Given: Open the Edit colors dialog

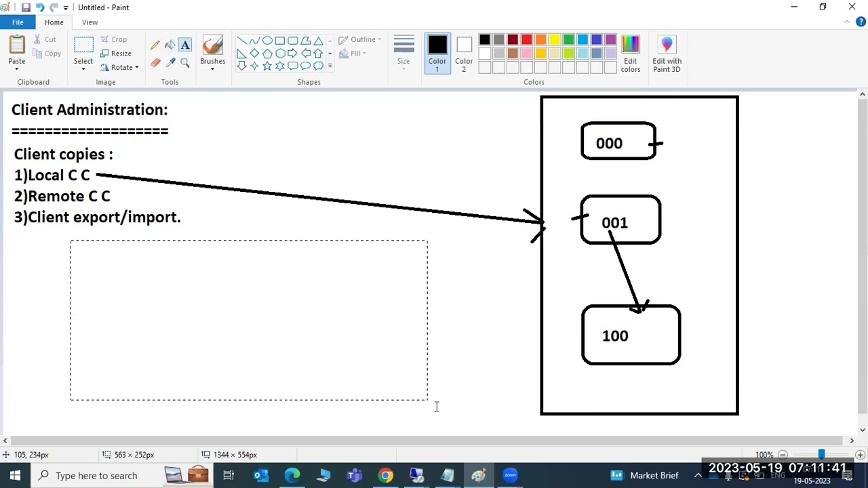Looking at the screenshot, I should 631,54.
